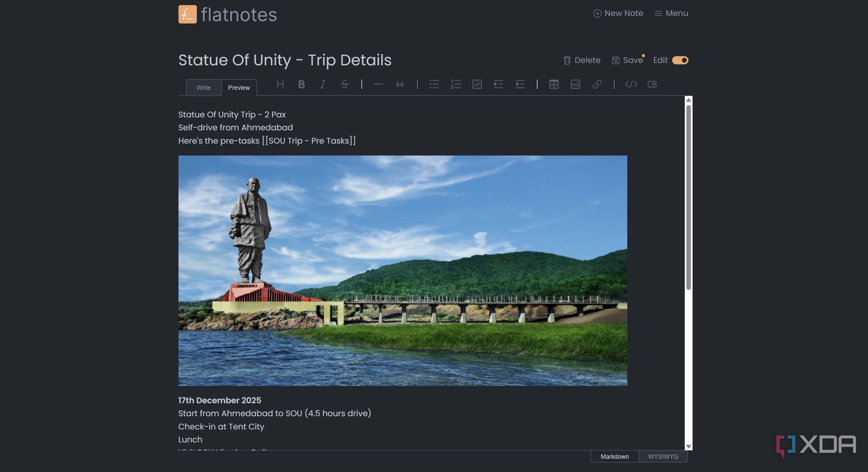Screen dimensions: 868x472
Task: Click 'Self-drive from Ahmedabad' line
Action: point(236,127)
